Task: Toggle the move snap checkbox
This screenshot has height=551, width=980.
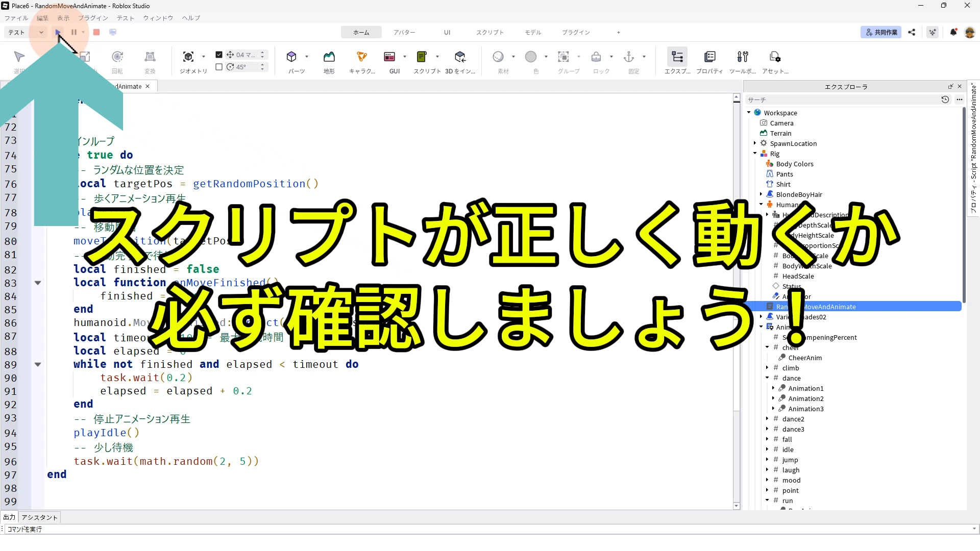Action: (x=219, y=55)
